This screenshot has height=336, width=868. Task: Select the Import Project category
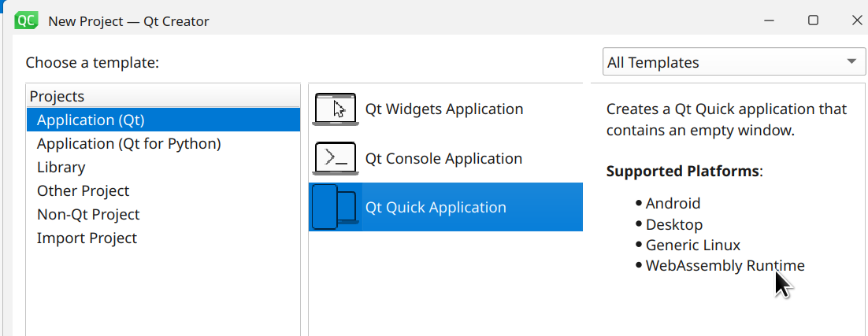[x=87, y=238]
